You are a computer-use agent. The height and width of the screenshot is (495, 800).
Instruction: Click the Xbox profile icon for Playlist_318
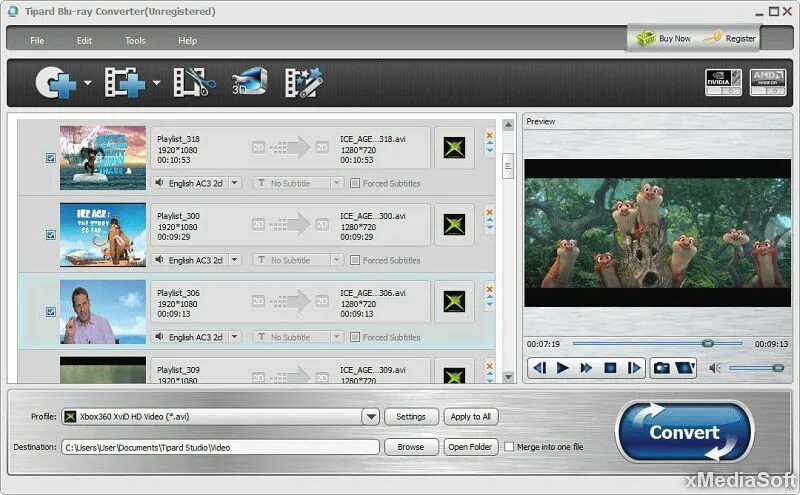pos(454,148)
